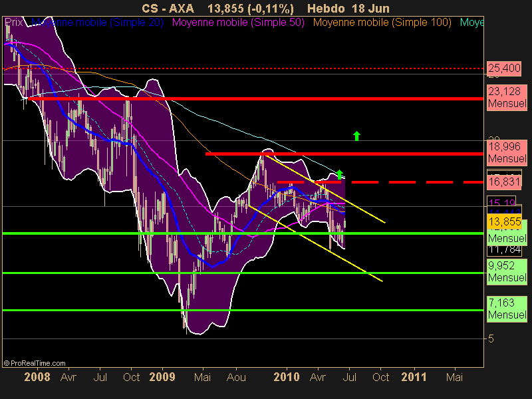Click the Jul label between 2008 and 2009
The image size is (532, 399).
point(100,377)
